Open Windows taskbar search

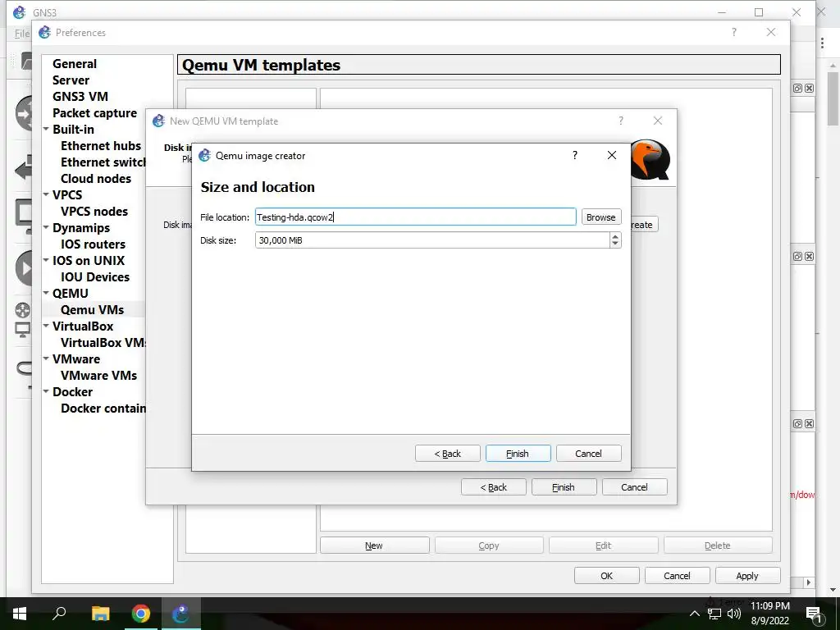click(x=59, y=614)
